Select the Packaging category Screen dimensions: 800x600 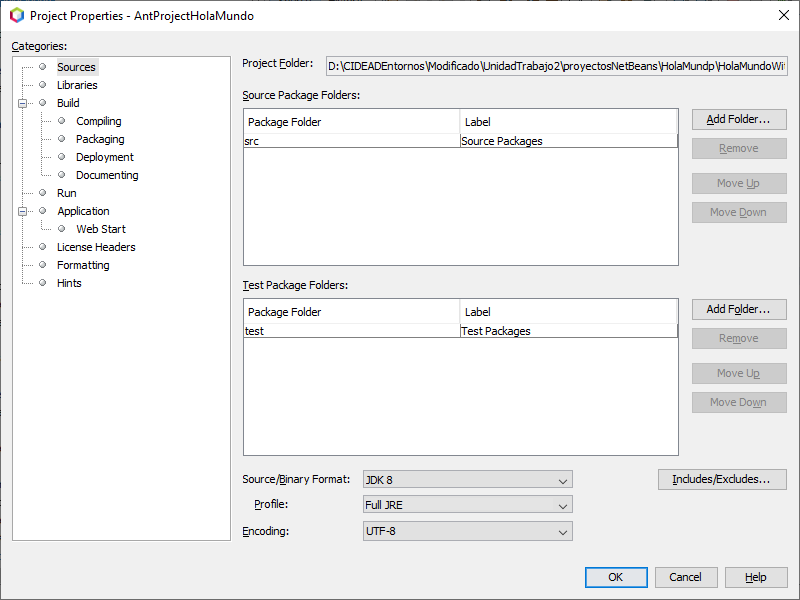click(100, 139)
